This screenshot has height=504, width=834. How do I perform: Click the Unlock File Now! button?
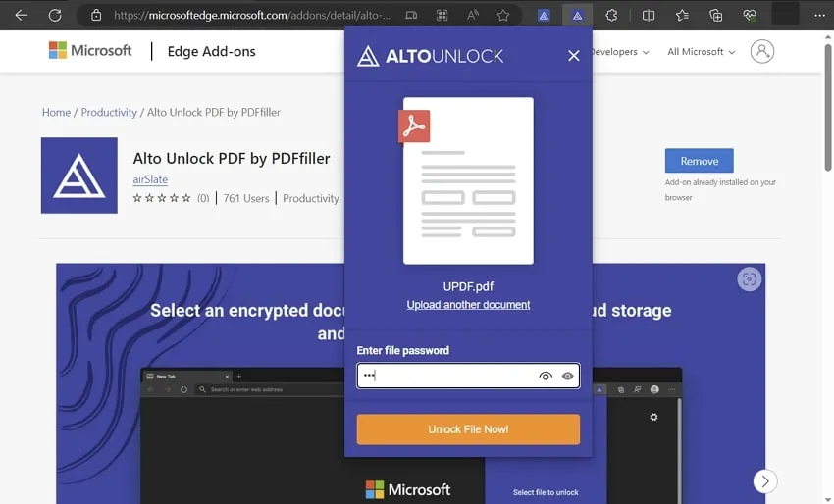pyautogui.click(x=468, y=429)
